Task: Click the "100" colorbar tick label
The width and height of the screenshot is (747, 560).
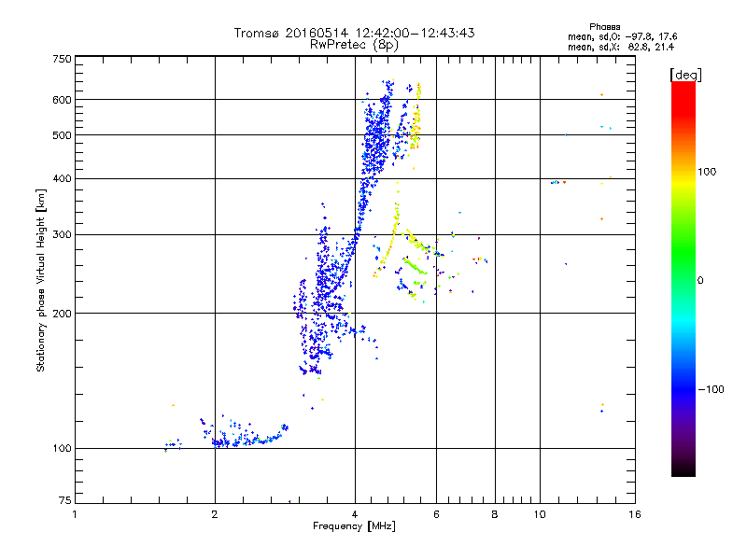Action: tap(707, 172)
